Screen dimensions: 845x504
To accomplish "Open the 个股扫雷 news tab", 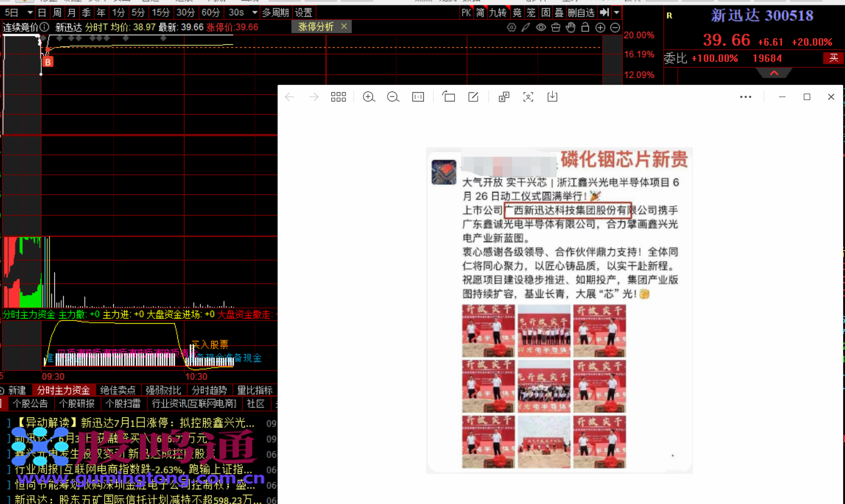I will click(x=123, y=403).
